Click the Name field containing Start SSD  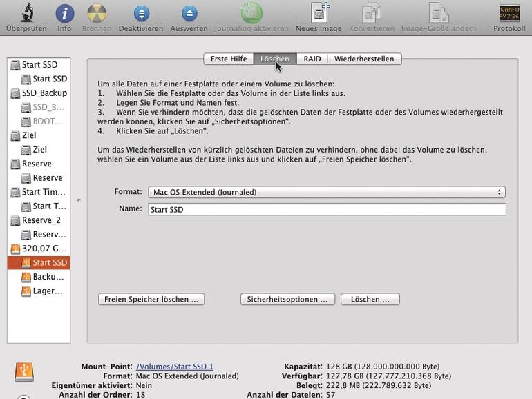tap(327, 209)
